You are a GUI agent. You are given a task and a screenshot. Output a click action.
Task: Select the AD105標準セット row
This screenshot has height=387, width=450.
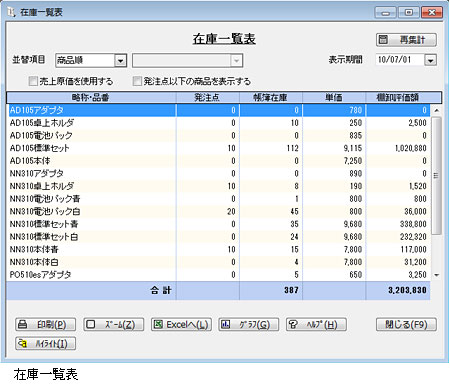pyautogui.click(x=219, y=148)
